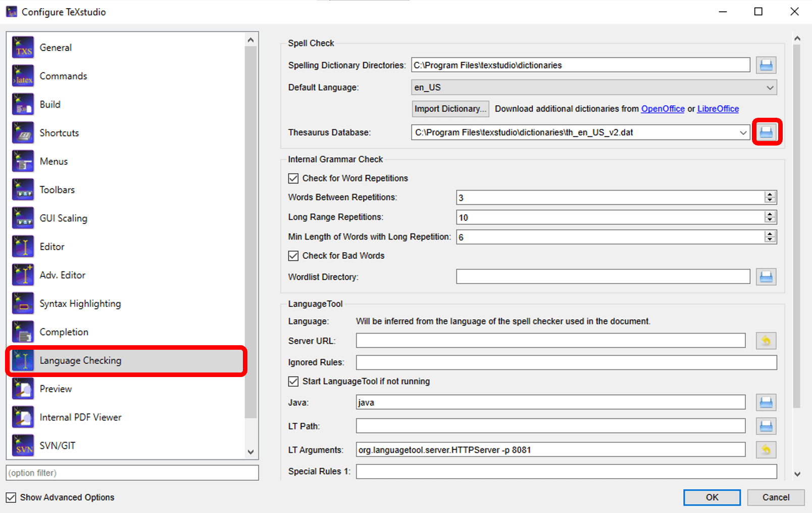Open the Build configuration icon
The height and width of the screenshot is (513, 812).
click(23, 104)
